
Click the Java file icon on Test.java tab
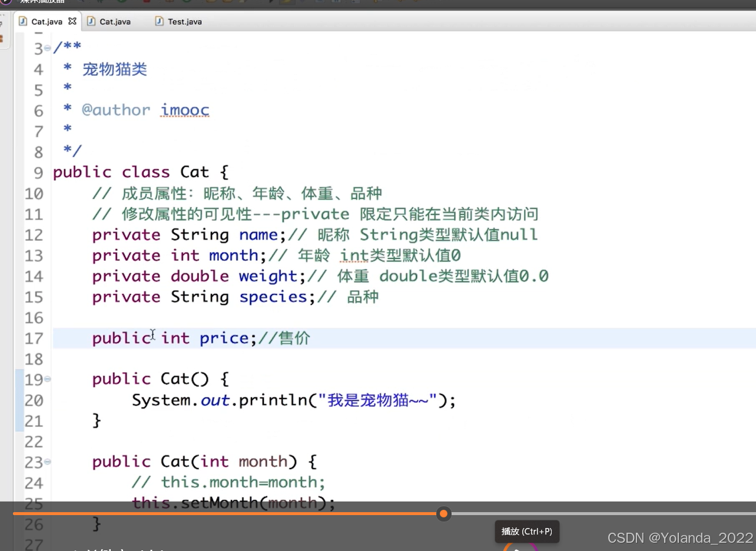(x=159, y=21)
